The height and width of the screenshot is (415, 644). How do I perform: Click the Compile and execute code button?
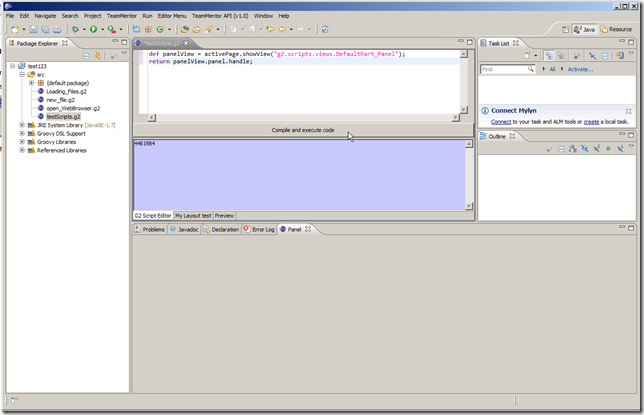[303, 130]
